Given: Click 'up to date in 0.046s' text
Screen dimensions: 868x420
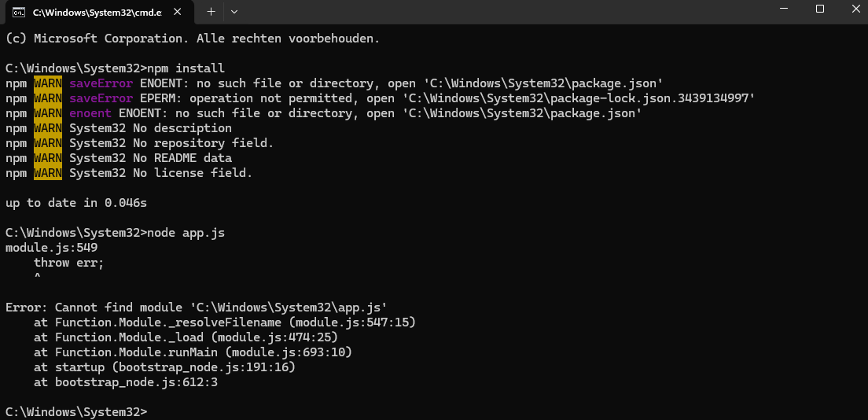Looking at the screenshot, I should pos(75,203).
